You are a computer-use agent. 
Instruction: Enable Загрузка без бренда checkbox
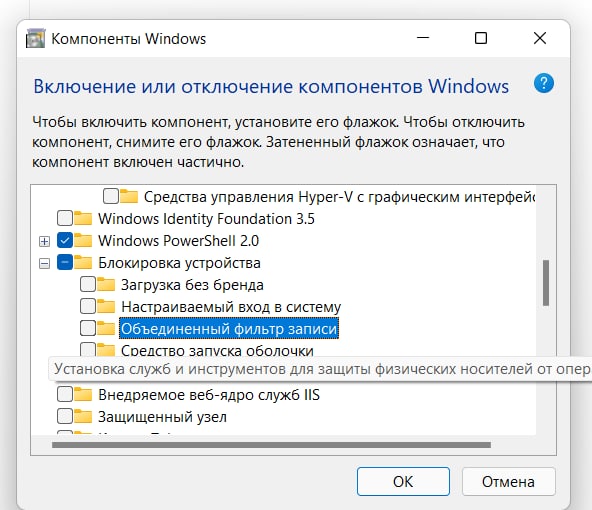[x=88, y=284]
